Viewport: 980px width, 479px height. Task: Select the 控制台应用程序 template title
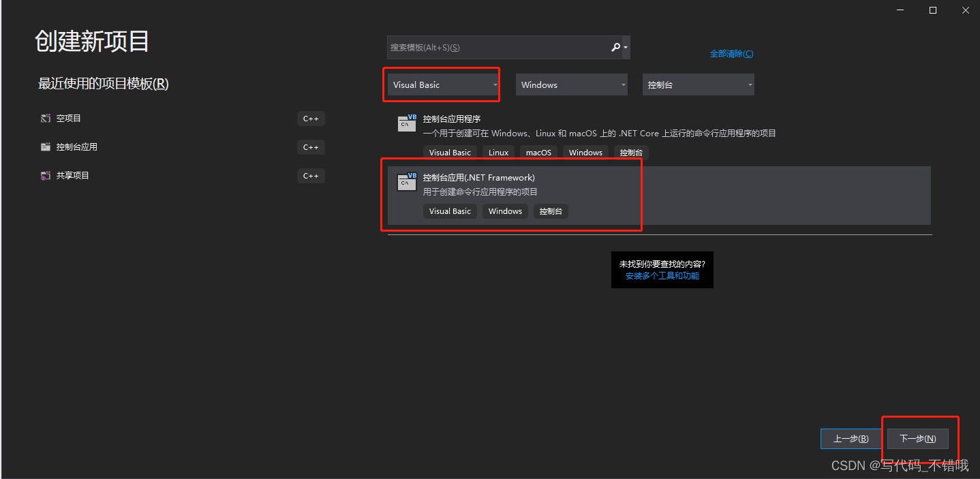pyautogui.click(x=452, y=119)
